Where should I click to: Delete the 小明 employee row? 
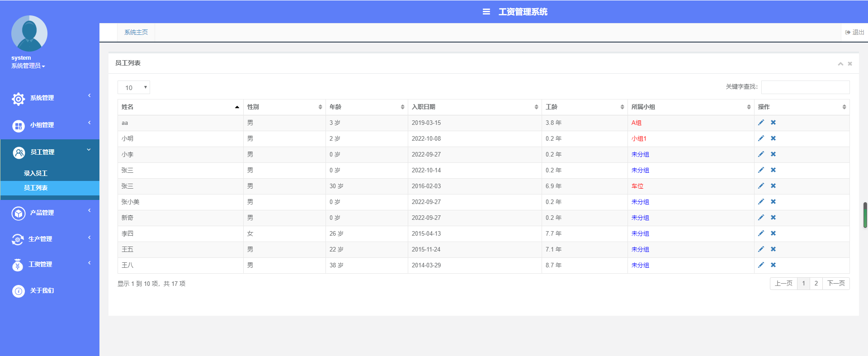point(773,138)
